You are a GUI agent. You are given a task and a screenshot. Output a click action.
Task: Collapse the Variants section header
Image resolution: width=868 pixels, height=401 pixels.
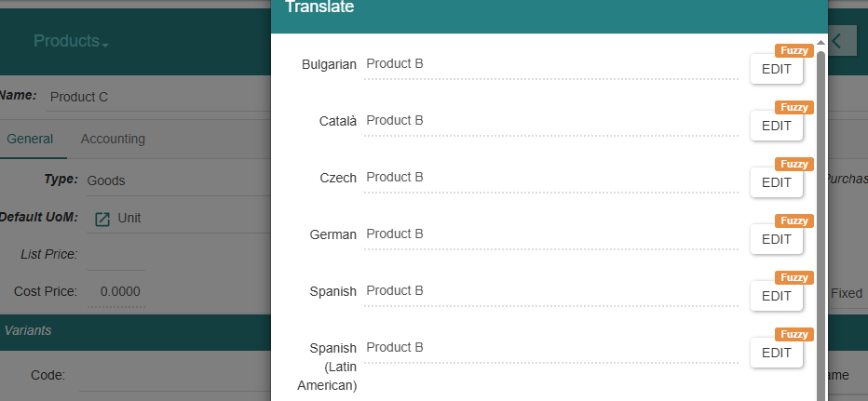(x=135, y=331)
